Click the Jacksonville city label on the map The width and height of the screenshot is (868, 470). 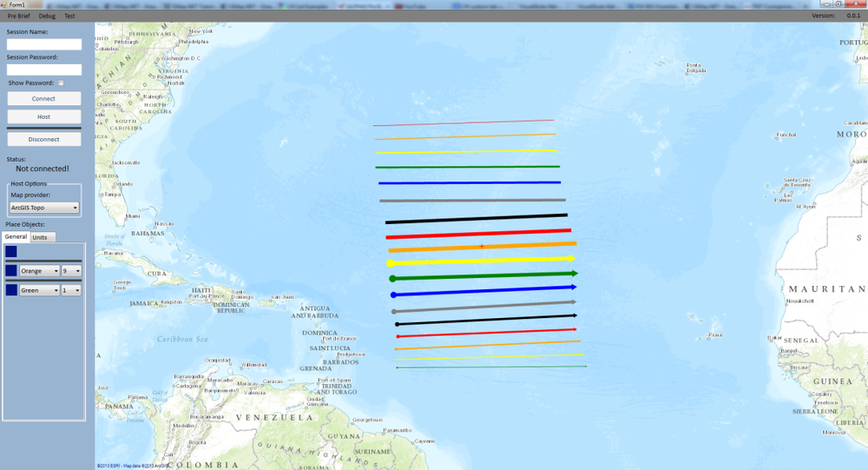point(126,163)
